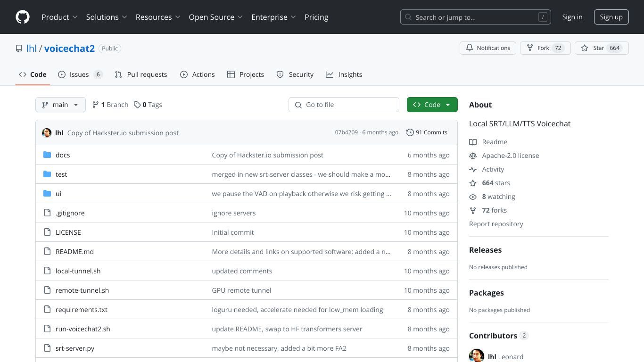Image resolution: width=644 pixels, height=362 pixels.
Task: Click the docs folder icon
Action: (x=47, y=155)
